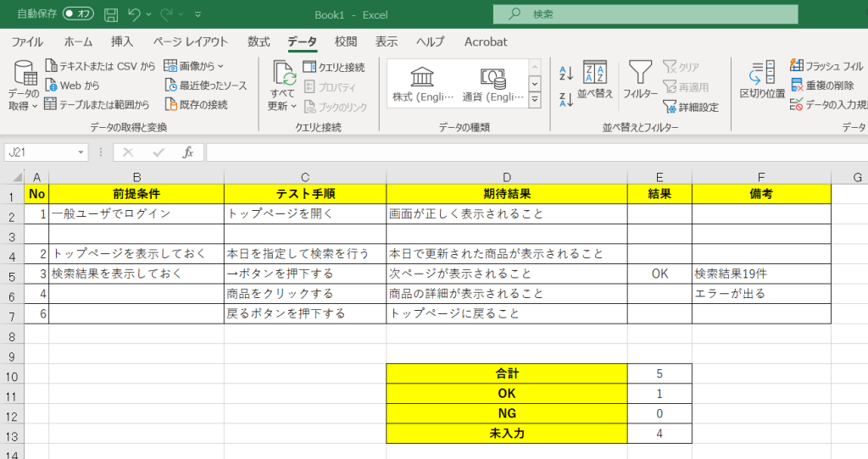Select column D header
Viewport: 868px width, 459px height.
click(507, 178)
